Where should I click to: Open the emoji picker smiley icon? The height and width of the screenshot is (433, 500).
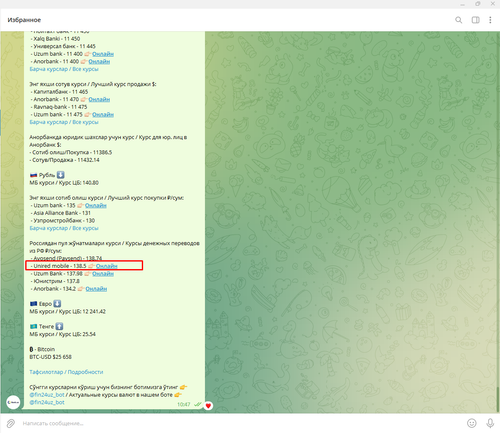coord(472,423)
